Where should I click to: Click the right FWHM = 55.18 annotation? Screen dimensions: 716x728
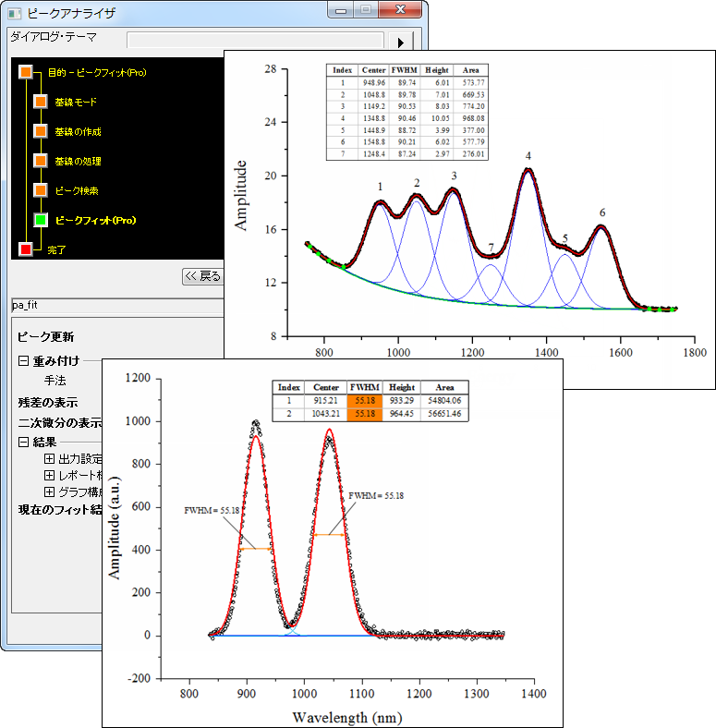[x=376, y=496]
